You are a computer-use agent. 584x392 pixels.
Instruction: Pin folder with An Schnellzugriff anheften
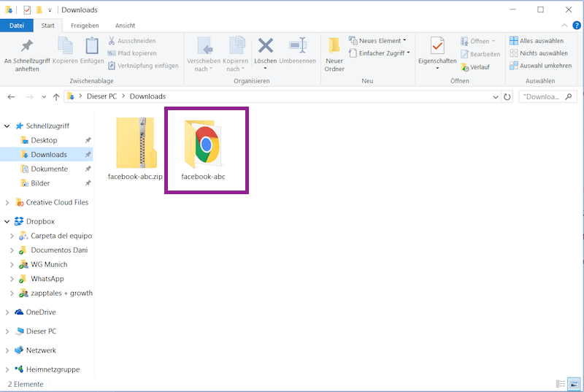coord(27,55)
